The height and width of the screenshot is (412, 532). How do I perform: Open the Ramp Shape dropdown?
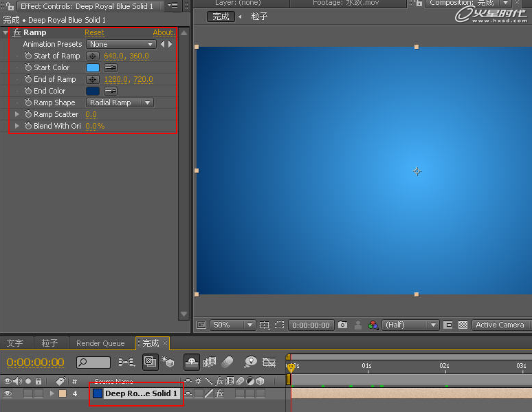click(x=120, y=102)
